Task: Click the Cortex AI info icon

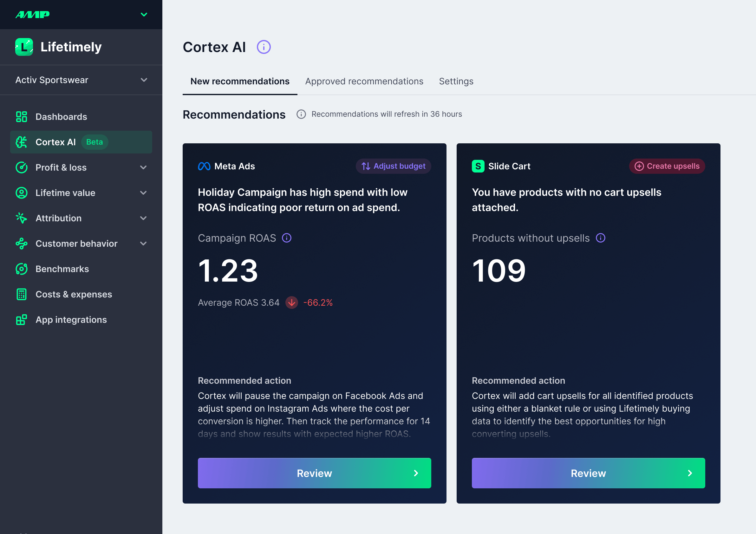Action: click(264, 47)
